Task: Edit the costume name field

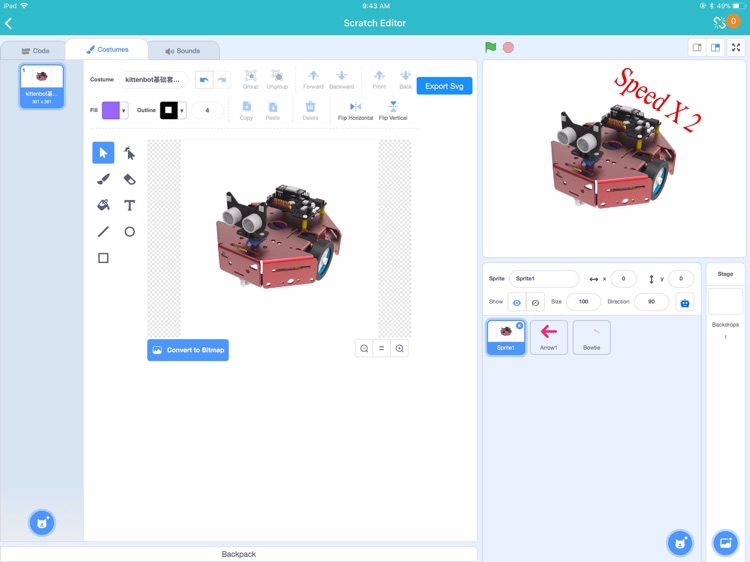Action: point(153,80)
